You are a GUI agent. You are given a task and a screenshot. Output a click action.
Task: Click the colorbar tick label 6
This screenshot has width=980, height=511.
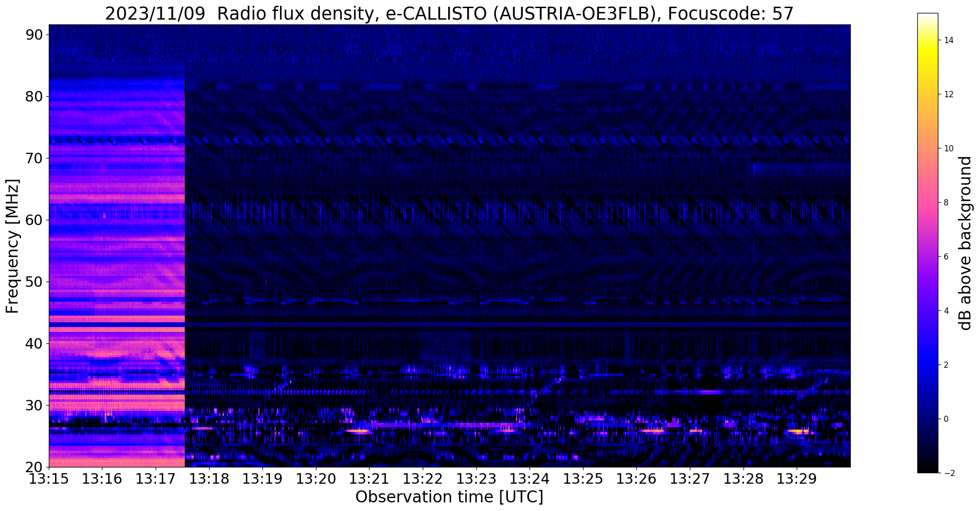tap(946, 257)
